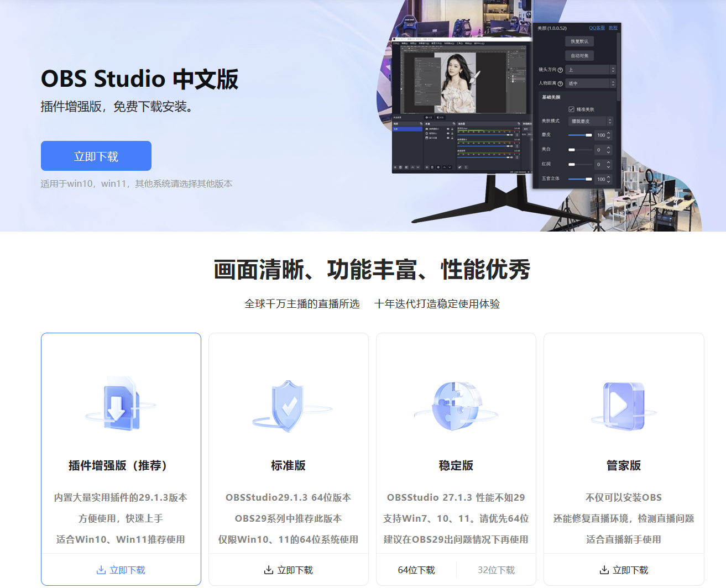Screen dimensions: 726x588
Task: Download the 管家版 via its 立即下载 link
Action: pyautogui.click(x=624, y=570)
